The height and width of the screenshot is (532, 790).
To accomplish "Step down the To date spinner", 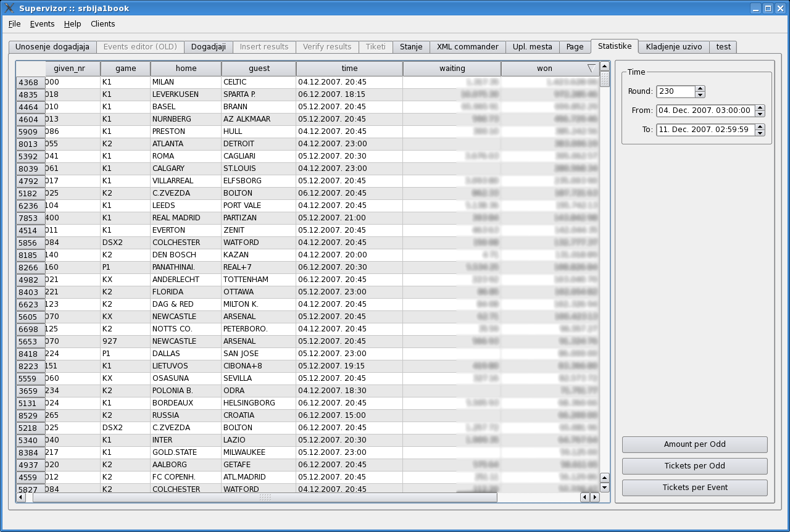I will [760, 133].
